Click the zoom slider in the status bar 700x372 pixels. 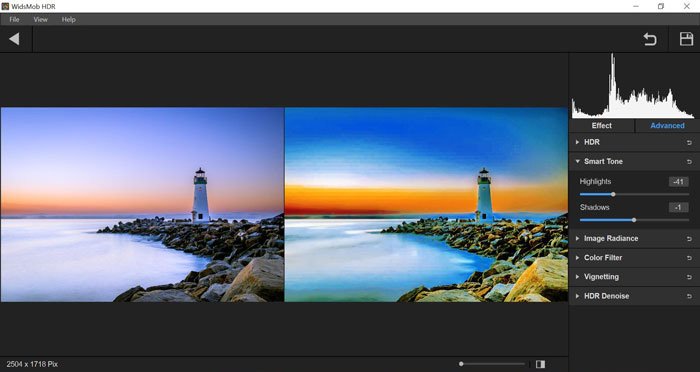click(x=493, y=364)
